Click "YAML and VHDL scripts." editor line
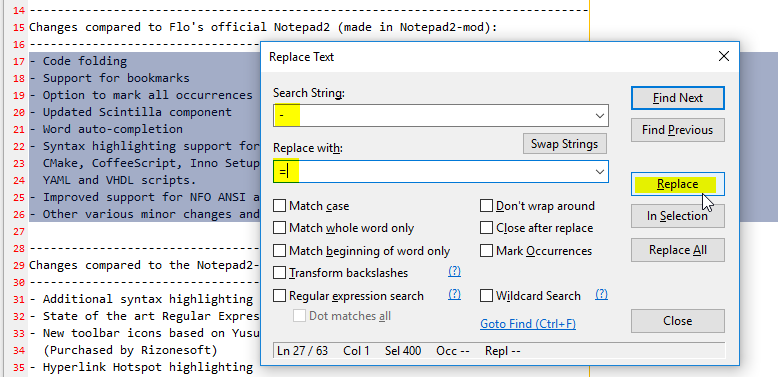Viewport: 778px width, 377px height. [120, 180]
